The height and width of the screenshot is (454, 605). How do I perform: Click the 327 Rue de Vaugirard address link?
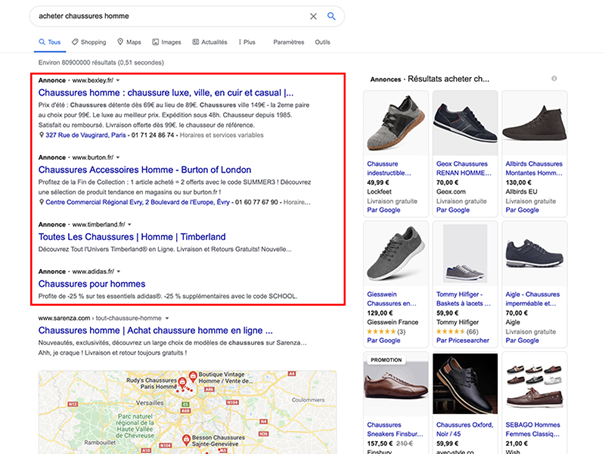[x=89, y=135]
